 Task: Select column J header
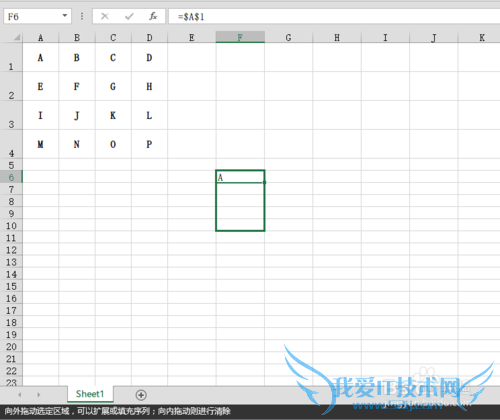[x=434, y=37]
